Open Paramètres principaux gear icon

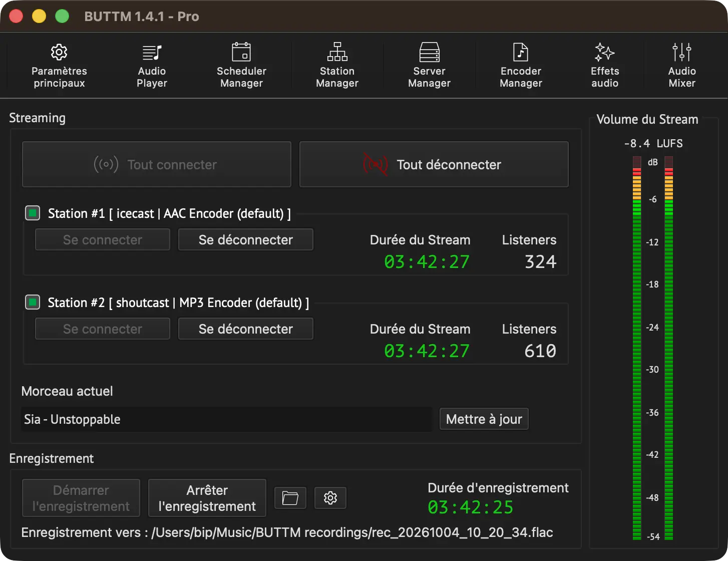pyautogui.click(x=59, y=52)
